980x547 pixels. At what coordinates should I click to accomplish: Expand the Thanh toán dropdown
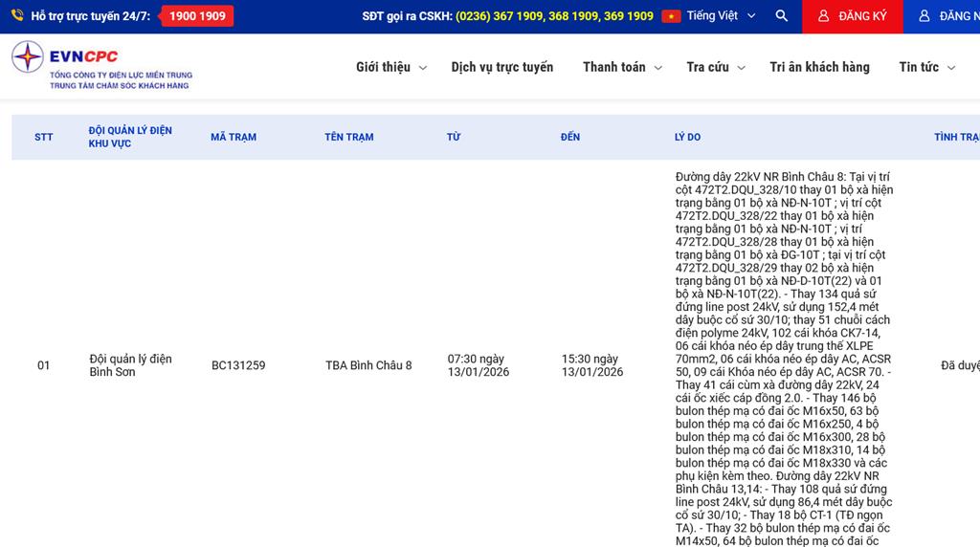(622, 67)
